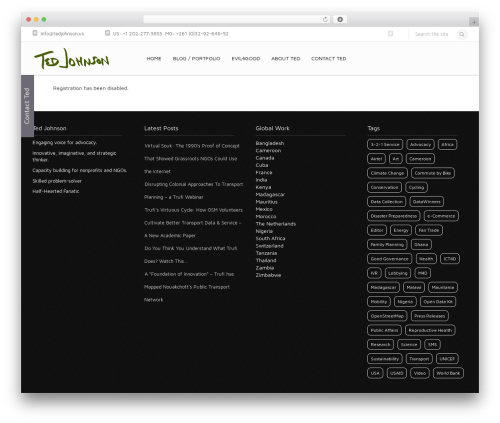Click the email envelope icon

(x=35, y=33)
